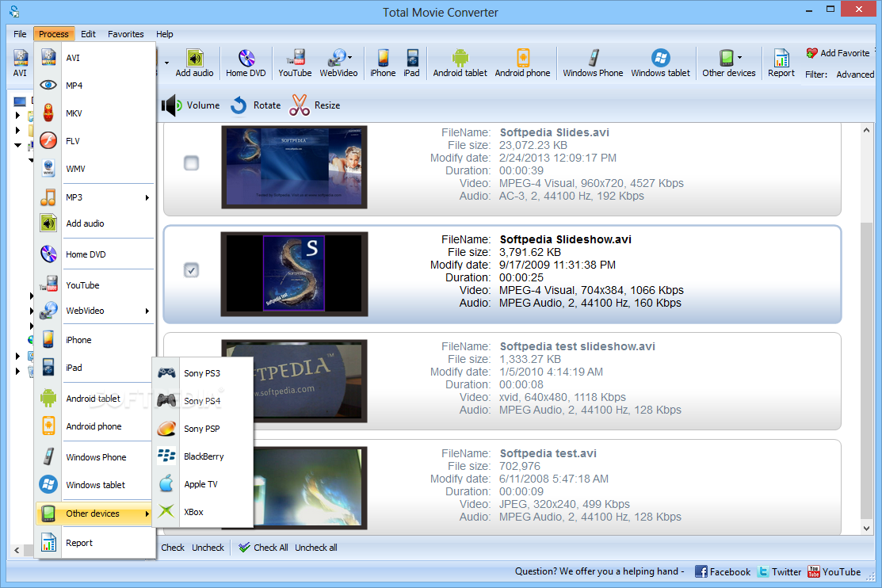Screen dimensions: 882x588
Task: Click Windows Phone toolbar button
Action: click(593, 63)
